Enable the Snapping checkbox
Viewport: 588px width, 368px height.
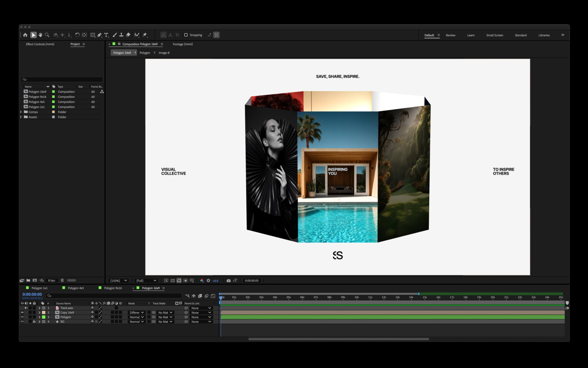[x=186, y=35]
